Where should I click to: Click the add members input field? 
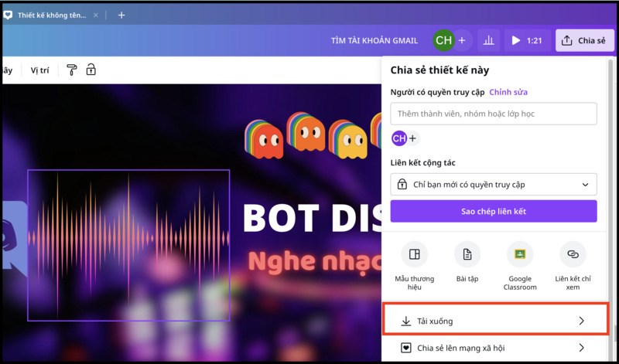494,114
